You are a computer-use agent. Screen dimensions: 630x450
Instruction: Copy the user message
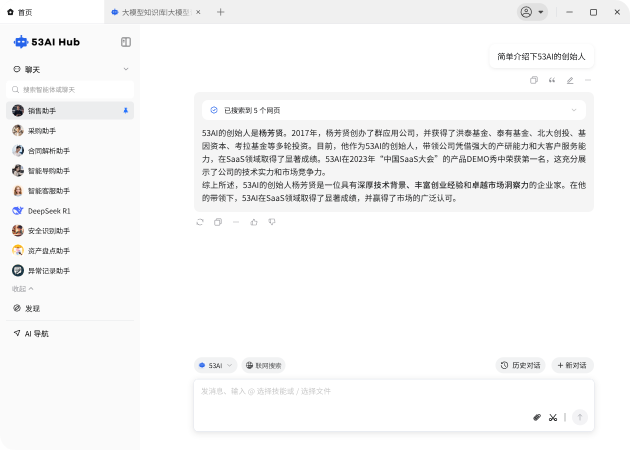tap(534, 80)
